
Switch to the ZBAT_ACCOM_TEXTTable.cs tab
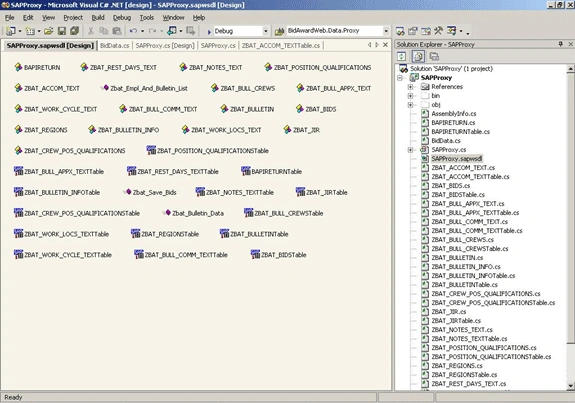pos(281,45)
